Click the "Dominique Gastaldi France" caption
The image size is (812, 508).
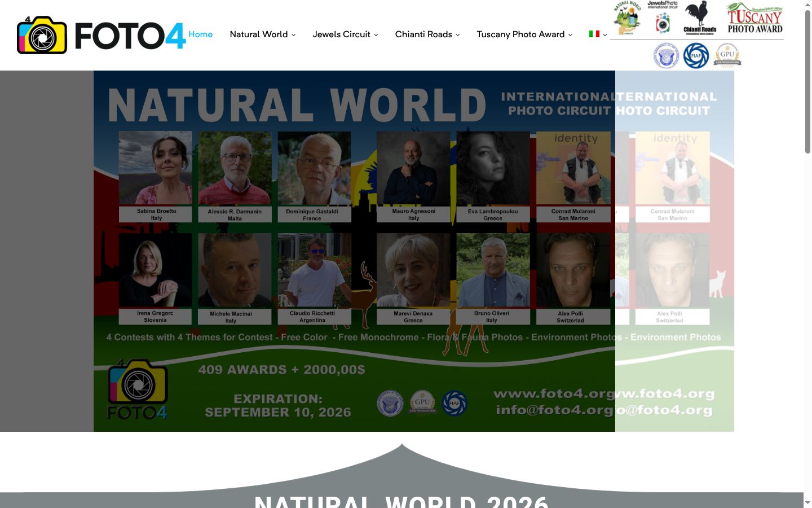(315, 214)
